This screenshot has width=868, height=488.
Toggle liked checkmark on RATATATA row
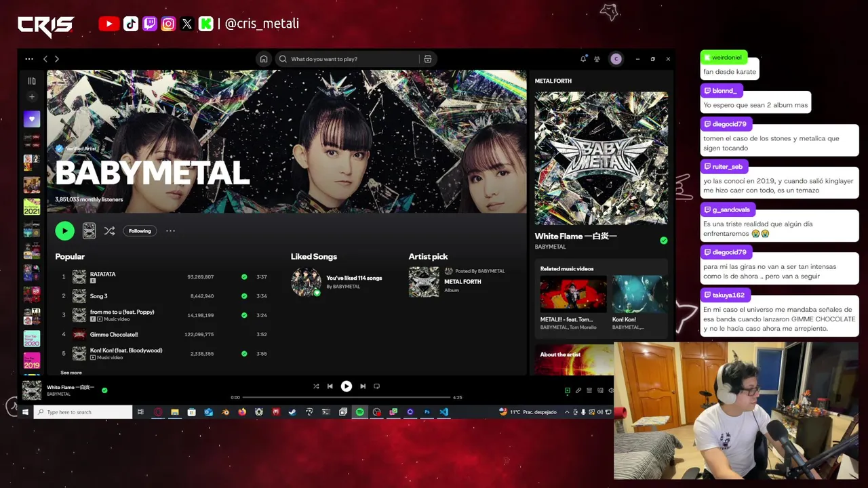[244, 277]
